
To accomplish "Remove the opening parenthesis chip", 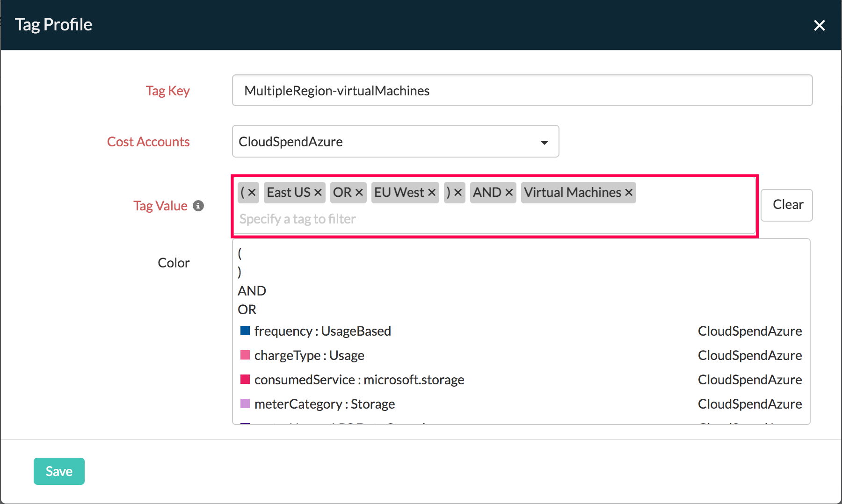I will click(252, 193).
